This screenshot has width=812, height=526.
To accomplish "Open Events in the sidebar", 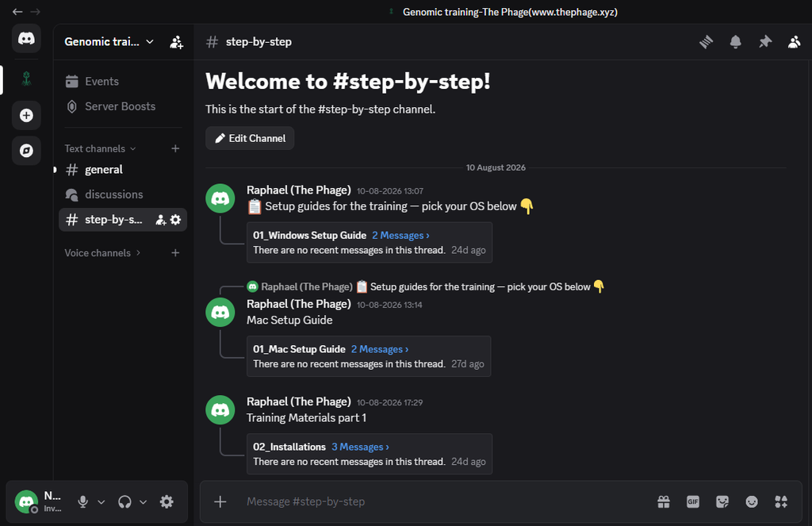I will pos(123,82).
